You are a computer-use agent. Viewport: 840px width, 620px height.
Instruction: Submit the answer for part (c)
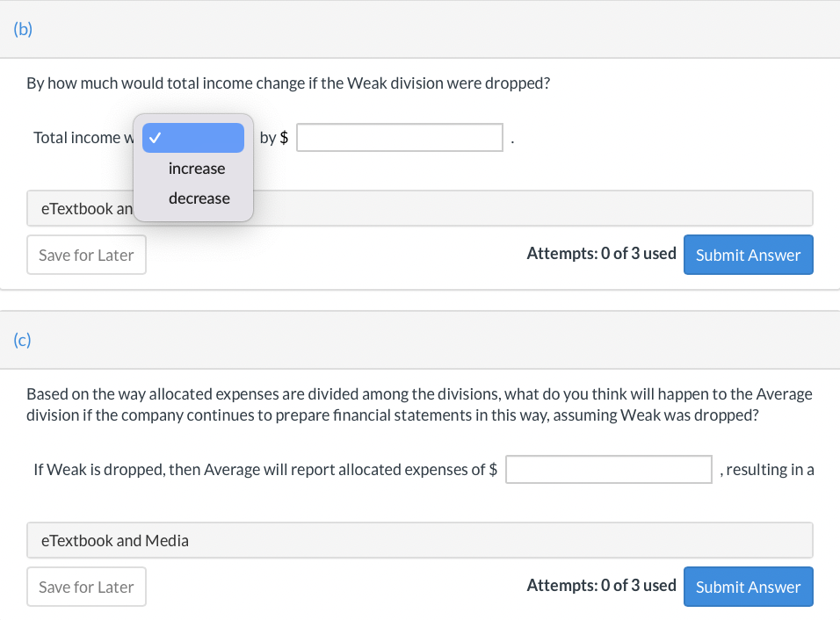click(x=748, y=587)
